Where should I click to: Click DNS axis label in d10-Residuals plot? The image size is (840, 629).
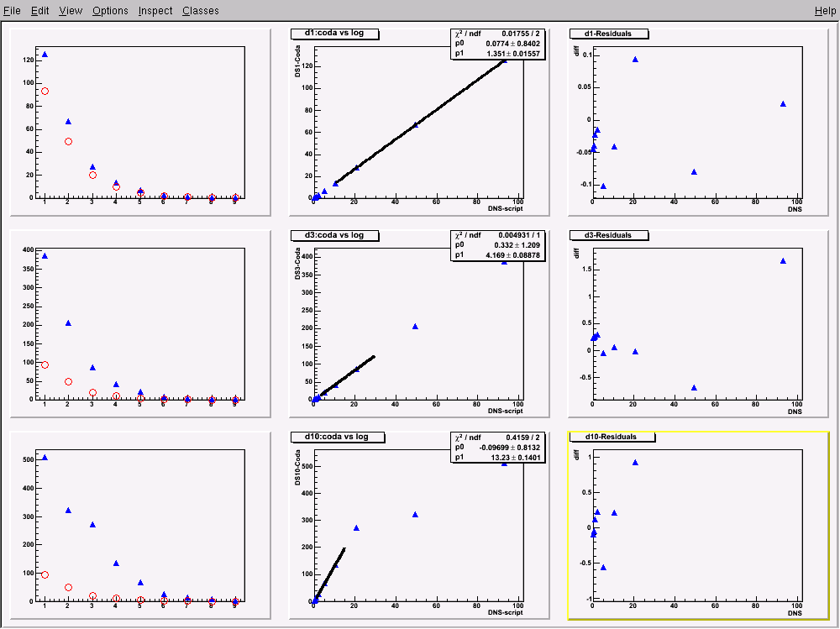795,613
